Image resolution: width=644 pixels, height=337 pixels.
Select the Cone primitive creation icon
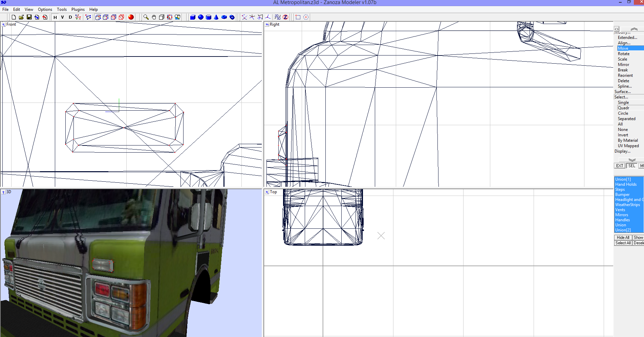216,17
